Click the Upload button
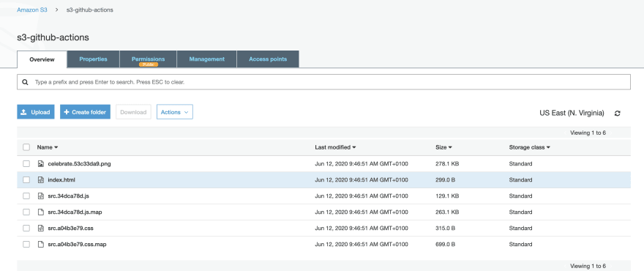 pos(36,112)
